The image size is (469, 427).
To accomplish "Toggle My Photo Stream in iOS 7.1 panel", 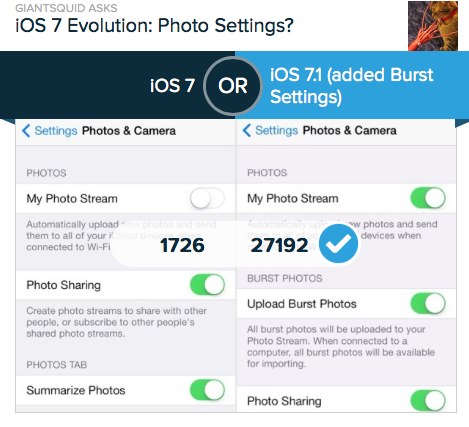I will (x=428, y=198).
